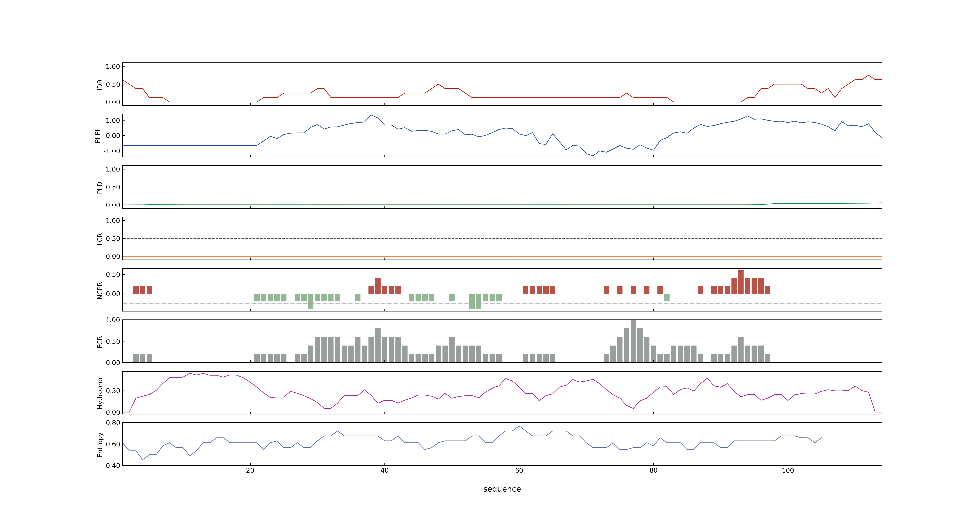Click the 1.00 tick on Pi-Pi axis

(x=113, y=121)
